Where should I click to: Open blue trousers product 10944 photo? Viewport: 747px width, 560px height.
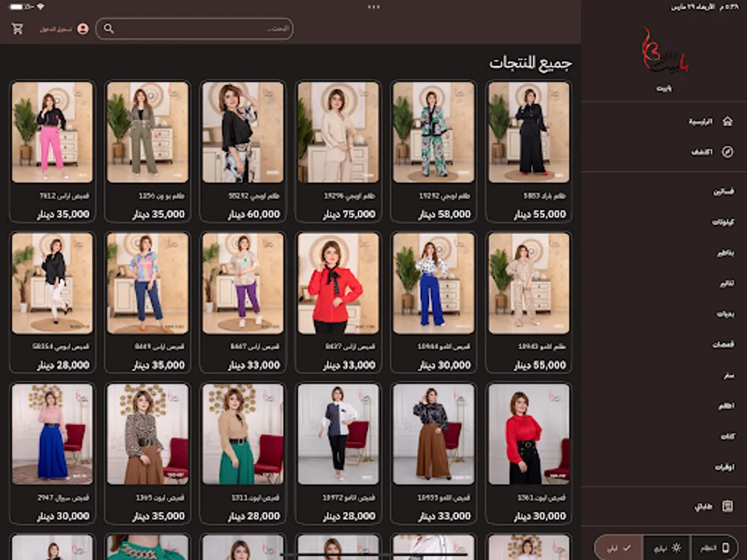434,283
